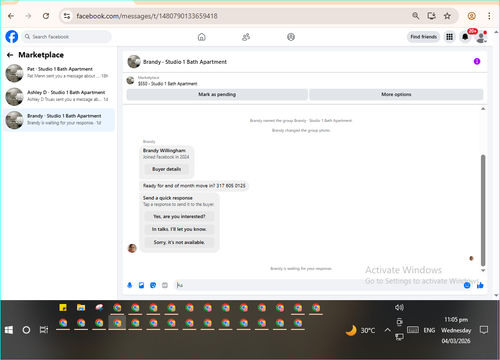The height and width of the screenshot is (360, 500).
Task: Click the Facebook logo
Action: tap(12, 37)
